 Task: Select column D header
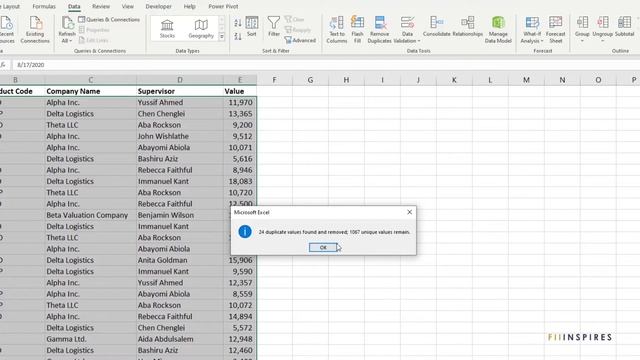180,80
